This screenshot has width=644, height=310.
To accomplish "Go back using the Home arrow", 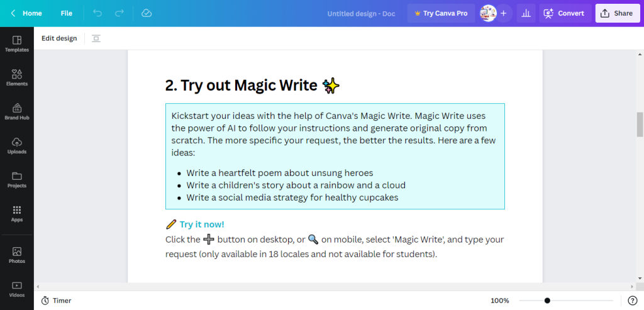I will 13,13.
